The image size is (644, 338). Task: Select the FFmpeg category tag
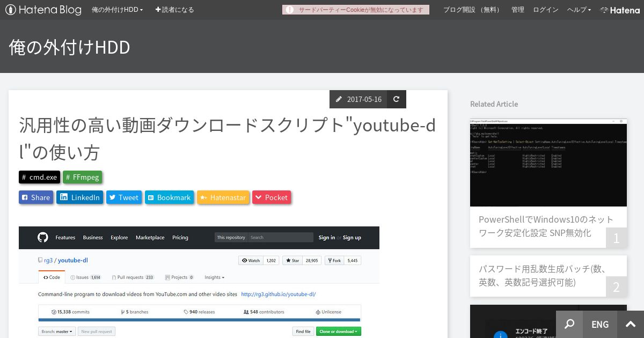[82, 177]
